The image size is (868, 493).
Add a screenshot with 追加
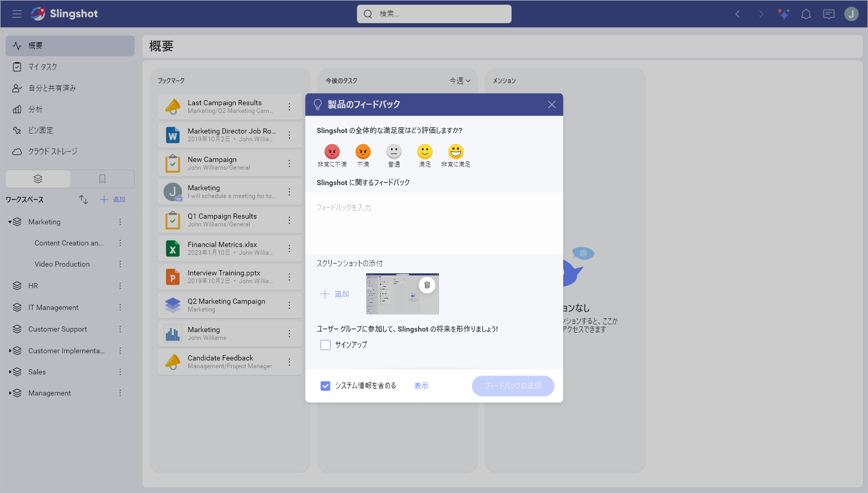(x=335, y=294)
